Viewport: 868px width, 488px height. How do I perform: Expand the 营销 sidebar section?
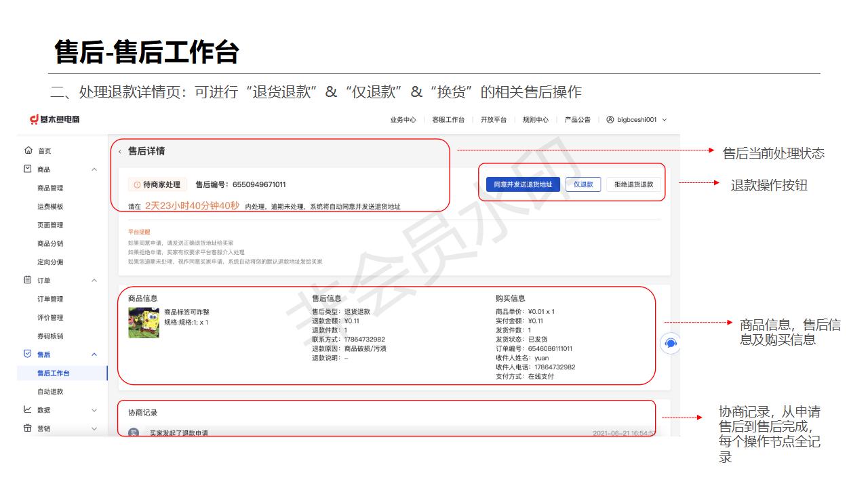[94, 428]
